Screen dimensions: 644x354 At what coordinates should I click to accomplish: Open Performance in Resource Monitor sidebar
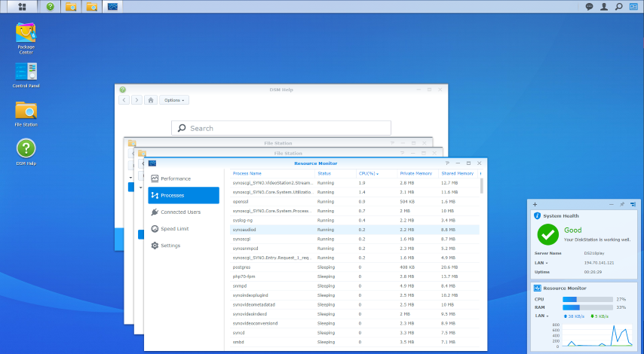[x=183, y=179]
